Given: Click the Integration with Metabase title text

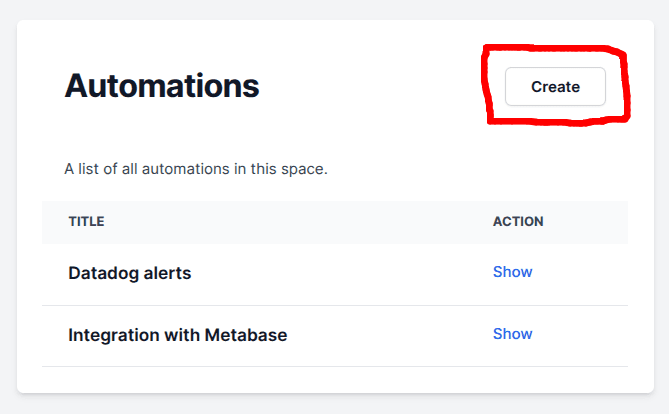Looking at the screenshot, I should pyautogui.click(x=177, y=335).
